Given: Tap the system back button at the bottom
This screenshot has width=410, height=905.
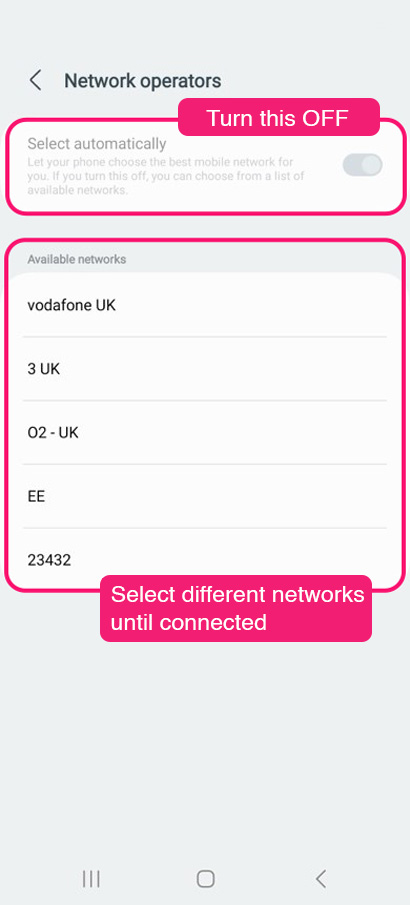Looking at the screenshot, I should [321, 878].
